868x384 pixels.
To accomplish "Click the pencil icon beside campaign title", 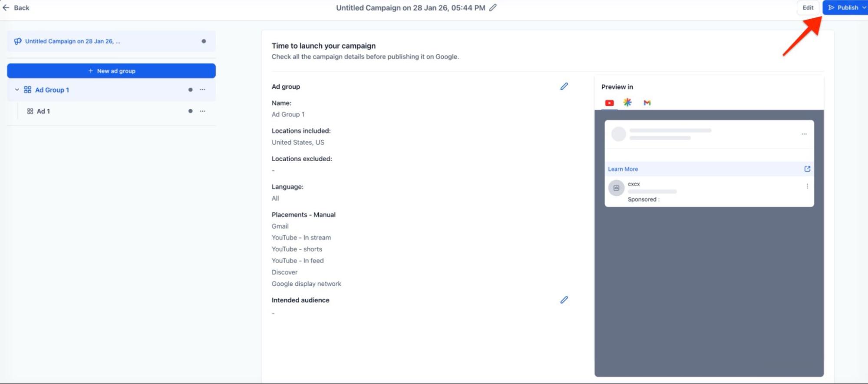I will tap(493, 8).
